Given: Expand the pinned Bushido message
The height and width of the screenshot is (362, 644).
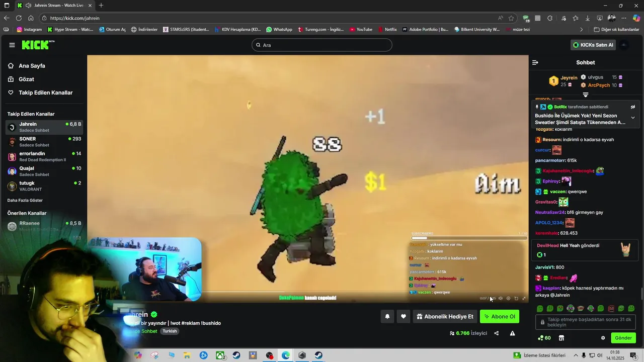Looking at the screenshot, I should [633, 118].
